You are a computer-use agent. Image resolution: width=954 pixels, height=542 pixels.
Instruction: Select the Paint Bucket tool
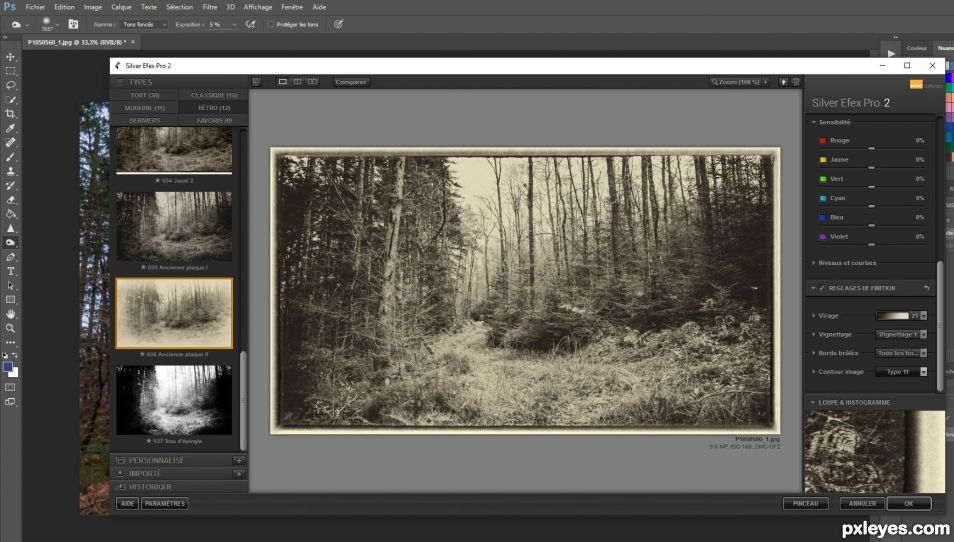coord(10,214)
